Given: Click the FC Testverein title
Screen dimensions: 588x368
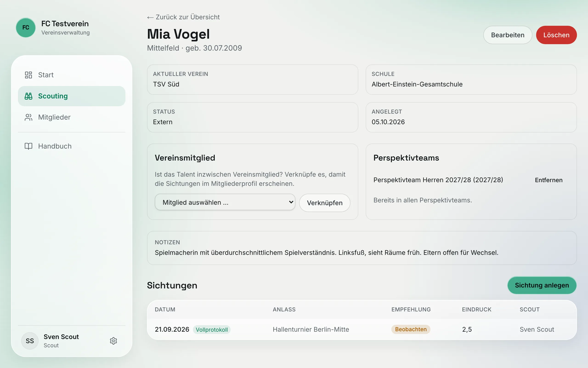Looking at the screenshot, I should tap(65, 24).
